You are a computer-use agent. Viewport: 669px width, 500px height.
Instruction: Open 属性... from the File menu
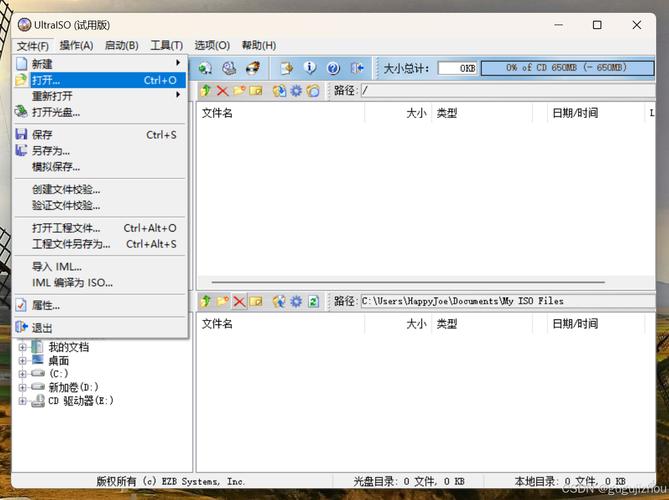[100, 305]
